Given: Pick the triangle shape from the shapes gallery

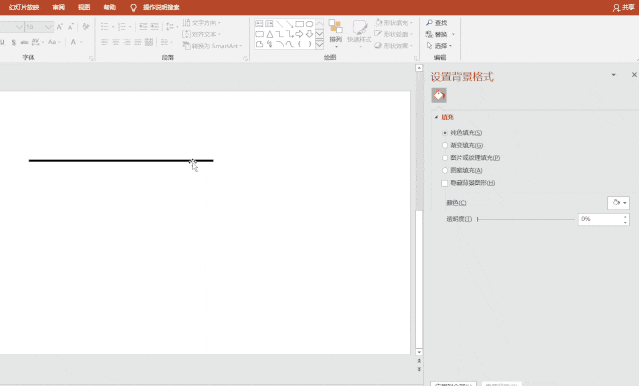Looking at the screenshot, I should pos(270,34).
